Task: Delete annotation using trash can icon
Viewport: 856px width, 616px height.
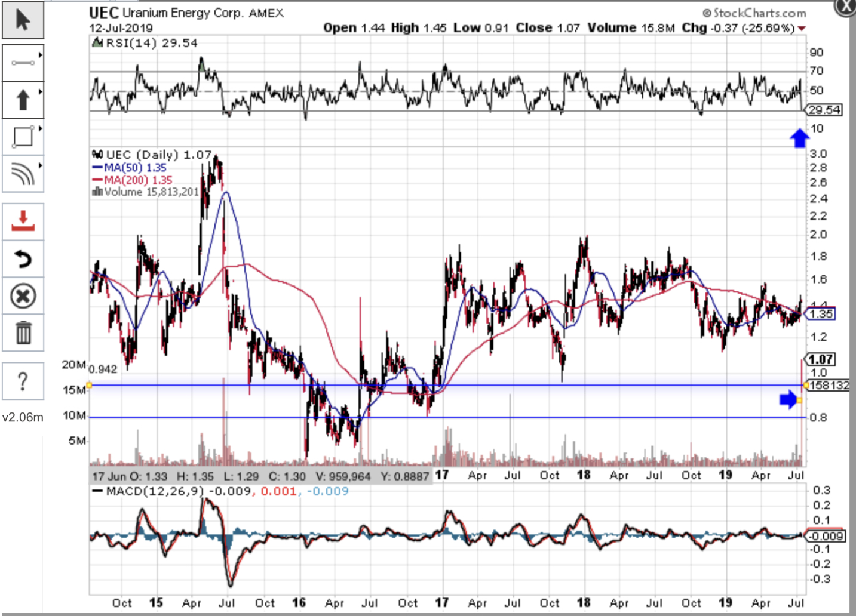Action: pos(23,332)
